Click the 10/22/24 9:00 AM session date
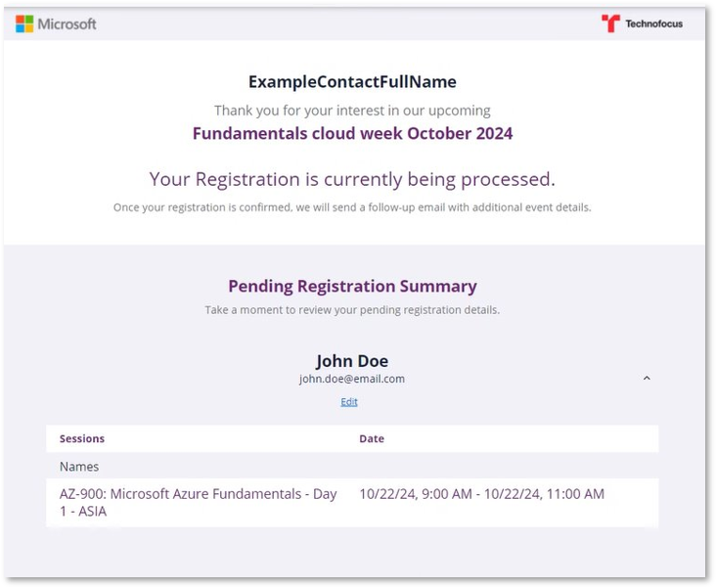Image resolution: width=716 pixels, height=588 pixels. click(x=482, y=494)
